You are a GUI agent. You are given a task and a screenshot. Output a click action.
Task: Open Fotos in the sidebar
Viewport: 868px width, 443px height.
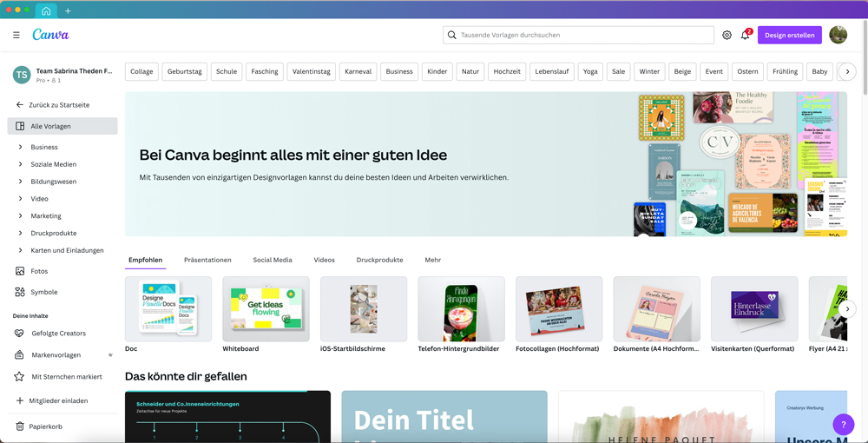tap(39, 271)
